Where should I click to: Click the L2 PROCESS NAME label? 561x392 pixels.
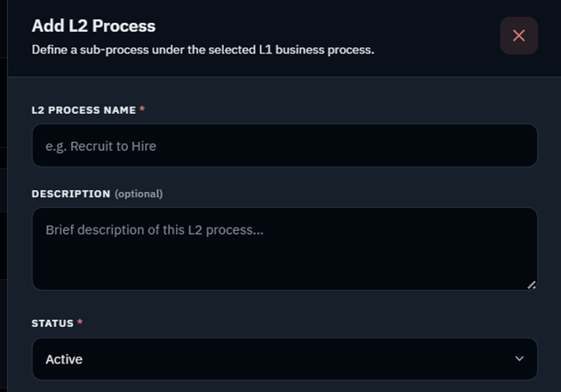(84, 110)
